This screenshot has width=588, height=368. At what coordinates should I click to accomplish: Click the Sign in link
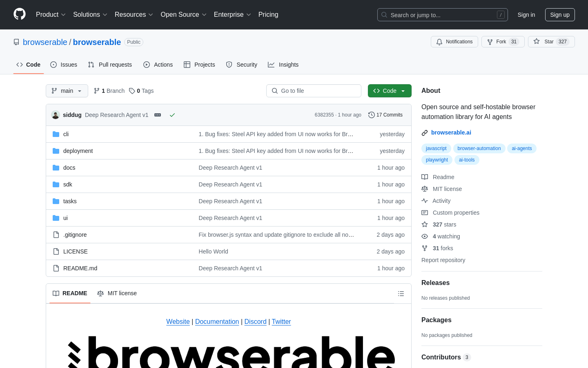[x=526, y=15]
